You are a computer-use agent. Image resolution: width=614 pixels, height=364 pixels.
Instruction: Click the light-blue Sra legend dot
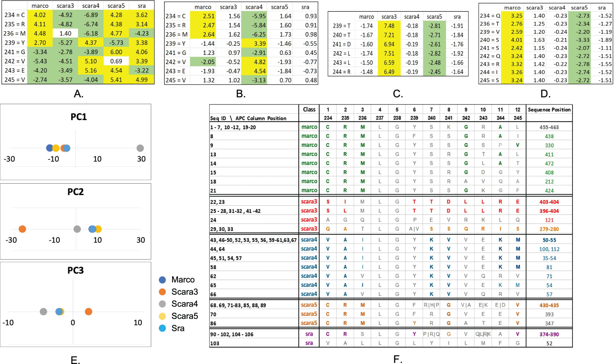click(162, 328)
